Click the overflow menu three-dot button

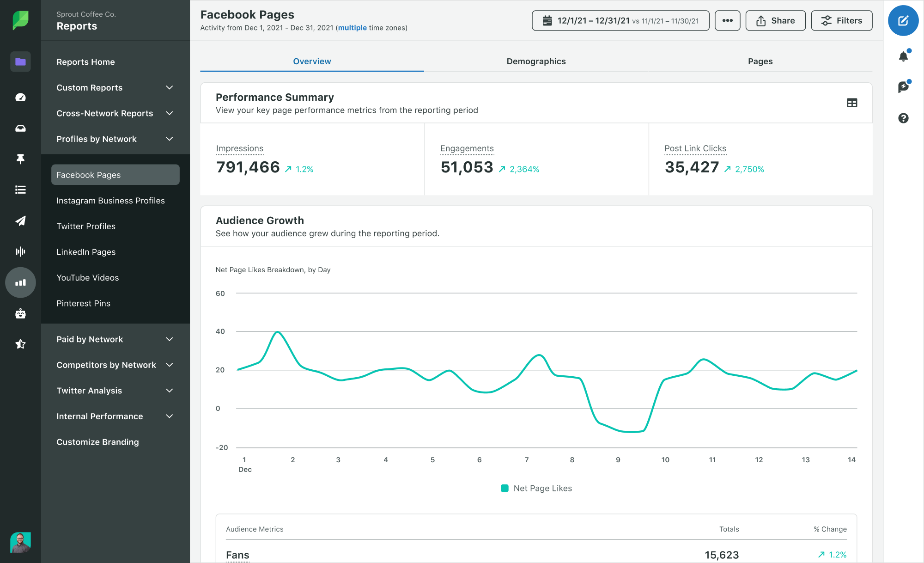tap(727, 20)
